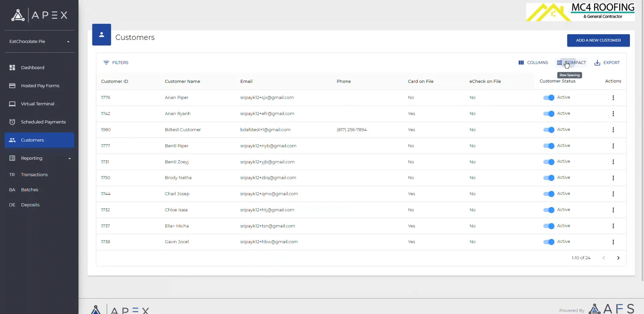This screenshot has width=644, height=314.
Task: Collapse the Reporting section
Action: (x=69, y=158)
